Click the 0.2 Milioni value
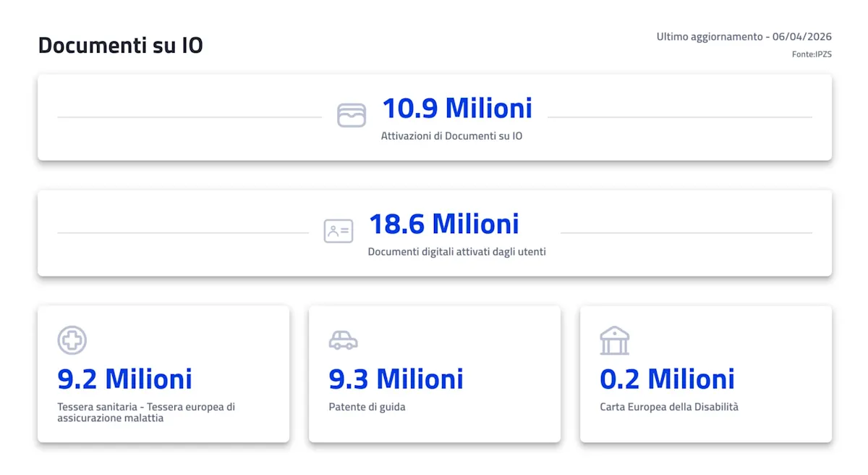Viewport: 868px width, 475px height. click(667, 379)
